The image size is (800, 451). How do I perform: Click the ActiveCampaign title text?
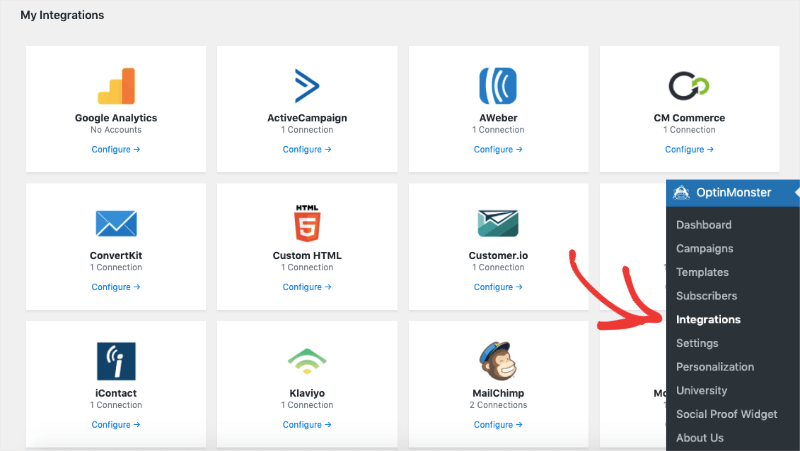[x=307, y=118]
